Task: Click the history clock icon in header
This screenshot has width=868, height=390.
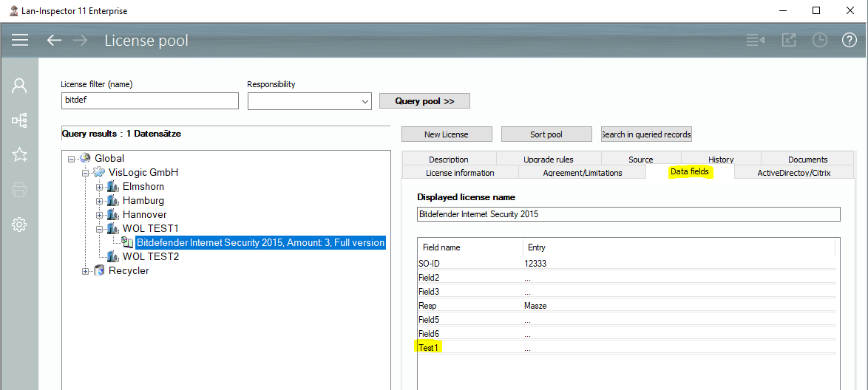Action: pyautogui.click(x=819, y=40)
